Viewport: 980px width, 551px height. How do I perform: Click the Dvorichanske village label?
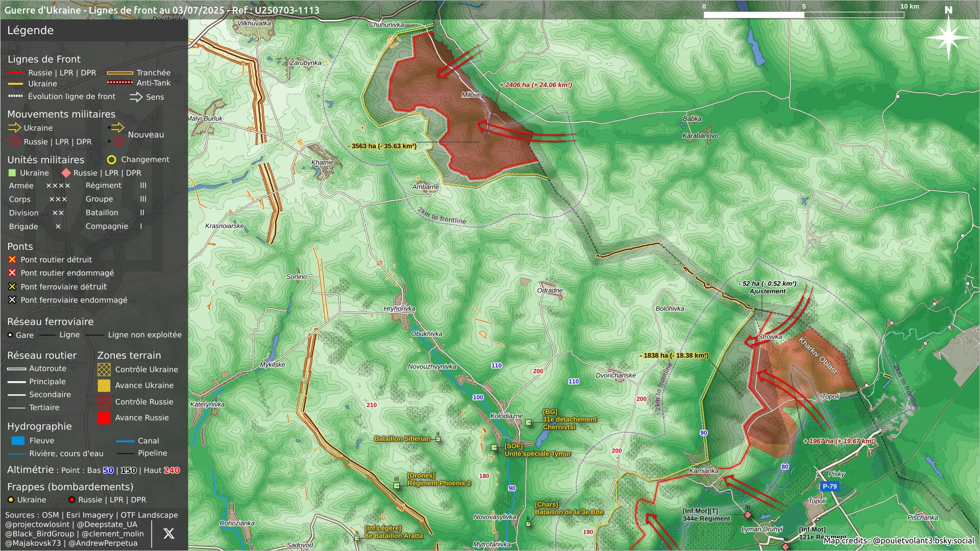[x=616, y=375]
